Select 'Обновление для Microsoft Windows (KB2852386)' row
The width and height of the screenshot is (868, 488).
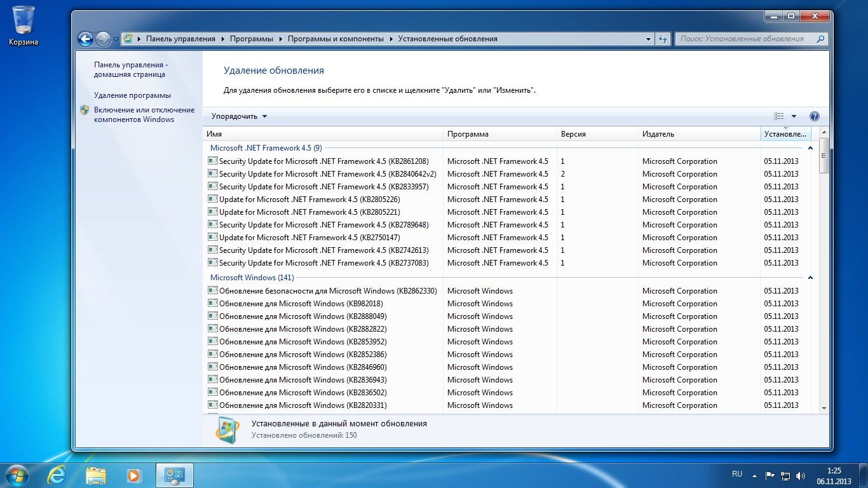(x=507, y=355)
